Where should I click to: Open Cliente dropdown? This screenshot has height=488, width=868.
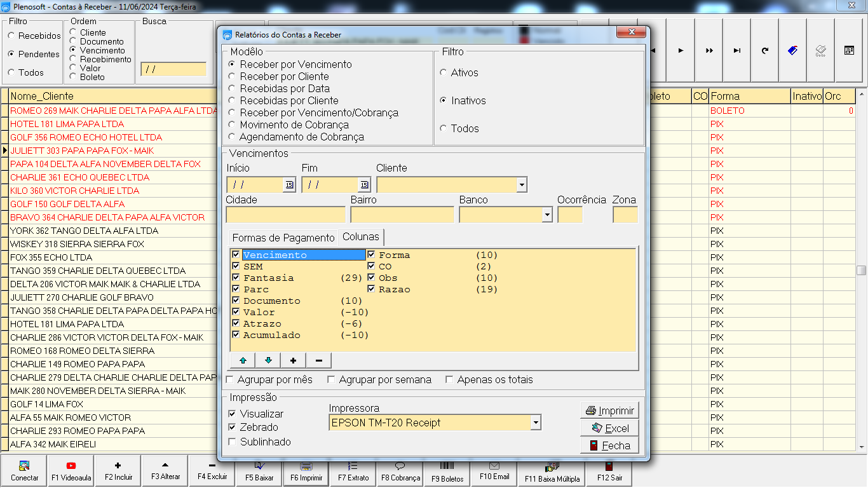(522, 185)
